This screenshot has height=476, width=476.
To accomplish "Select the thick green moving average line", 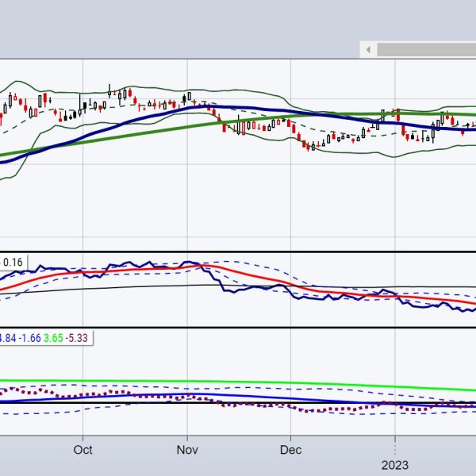I will 119,137.
